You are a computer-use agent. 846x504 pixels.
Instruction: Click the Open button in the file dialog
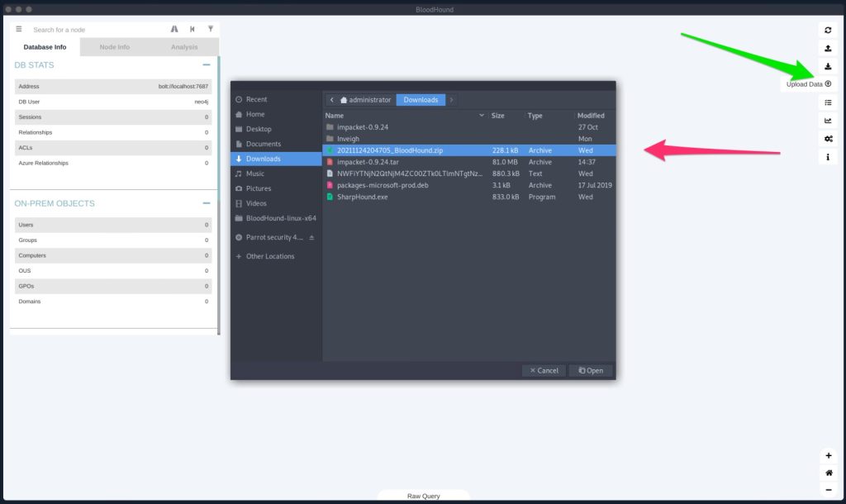(x=591, y=371)
